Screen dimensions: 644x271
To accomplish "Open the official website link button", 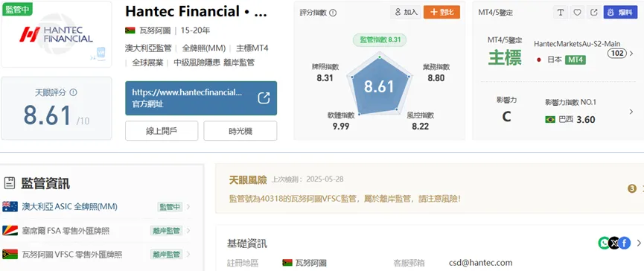I will 201,98.
